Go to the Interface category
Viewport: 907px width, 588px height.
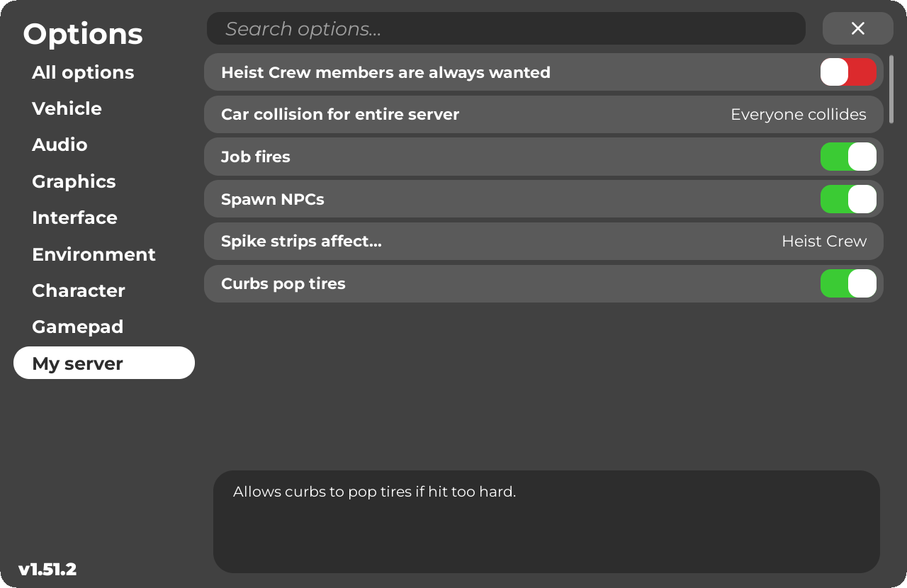click(74, 217)
